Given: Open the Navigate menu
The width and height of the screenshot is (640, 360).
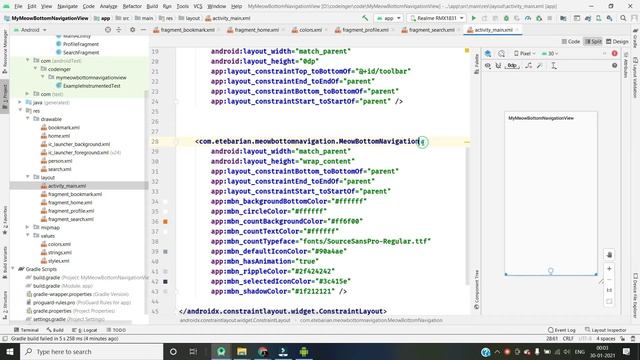Looking at the screenshot, I should coord(67,6).
